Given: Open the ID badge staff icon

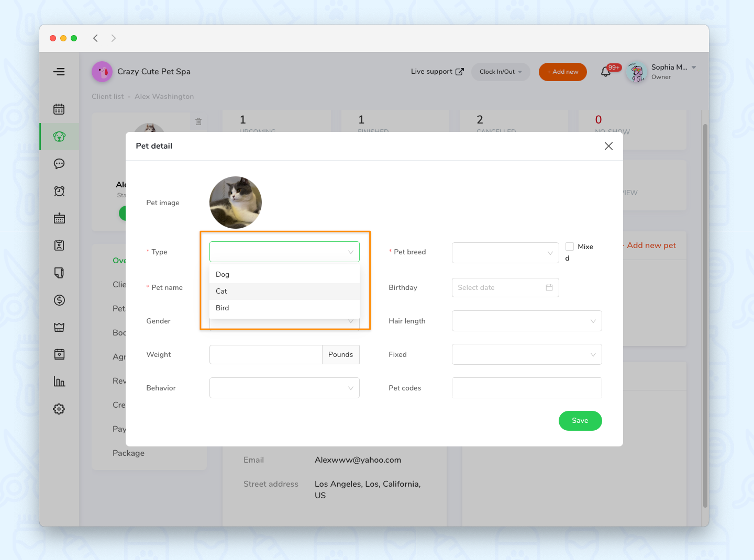Looking at the screenshot, I should tap(59, 245).
